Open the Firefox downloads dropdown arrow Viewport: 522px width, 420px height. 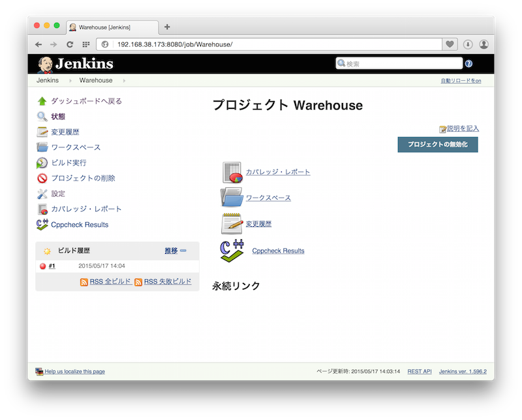coord(468,44)
